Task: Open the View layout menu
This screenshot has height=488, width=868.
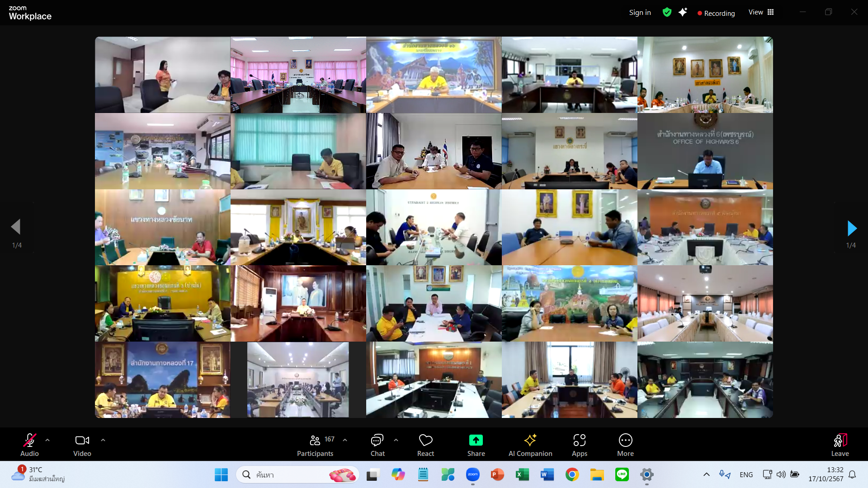Action: 761,12
